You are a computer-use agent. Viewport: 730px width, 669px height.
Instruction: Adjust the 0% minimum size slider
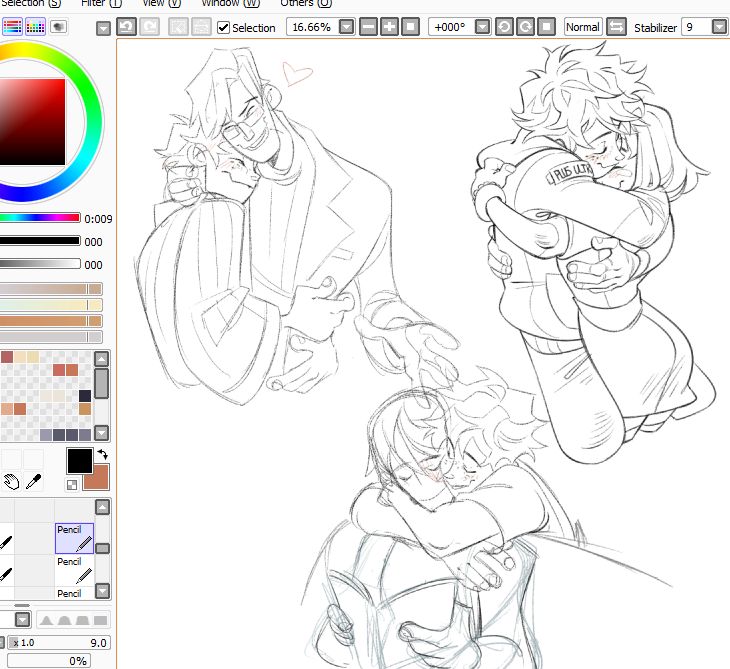coord(49,661)
